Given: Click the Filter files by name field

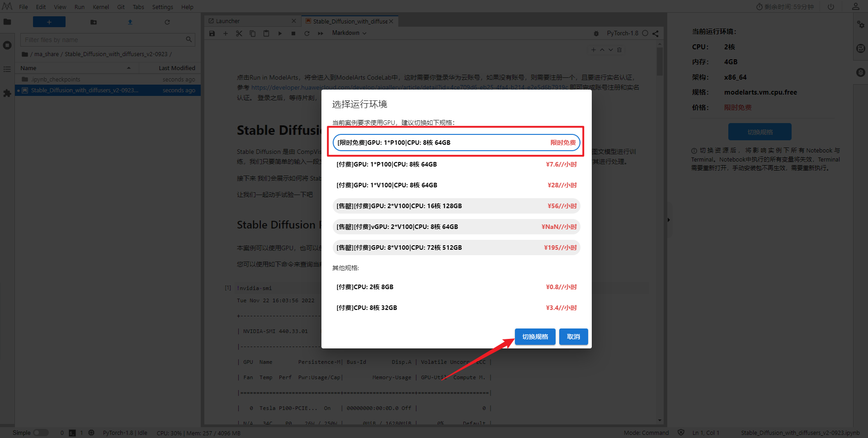Looking at the screenshot, I should (x=108, y=40).
